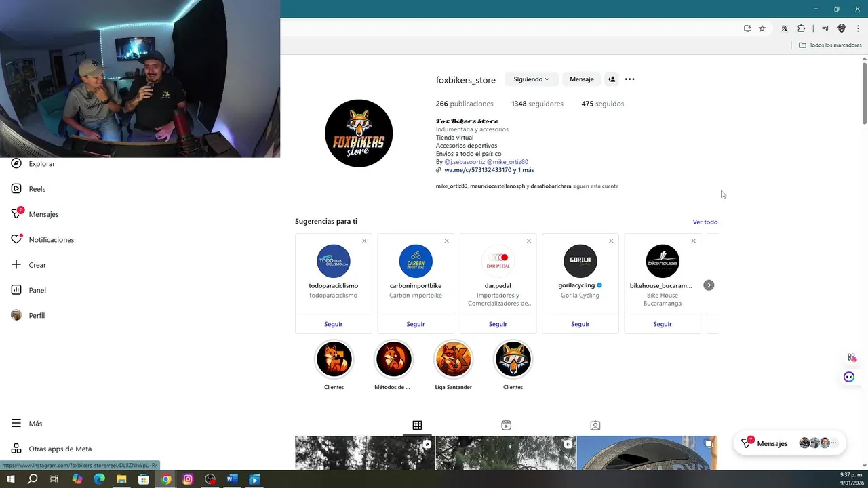868x488 pixels.
Task: Click the three dots in Mensajes widget
Action: (833, 443)
